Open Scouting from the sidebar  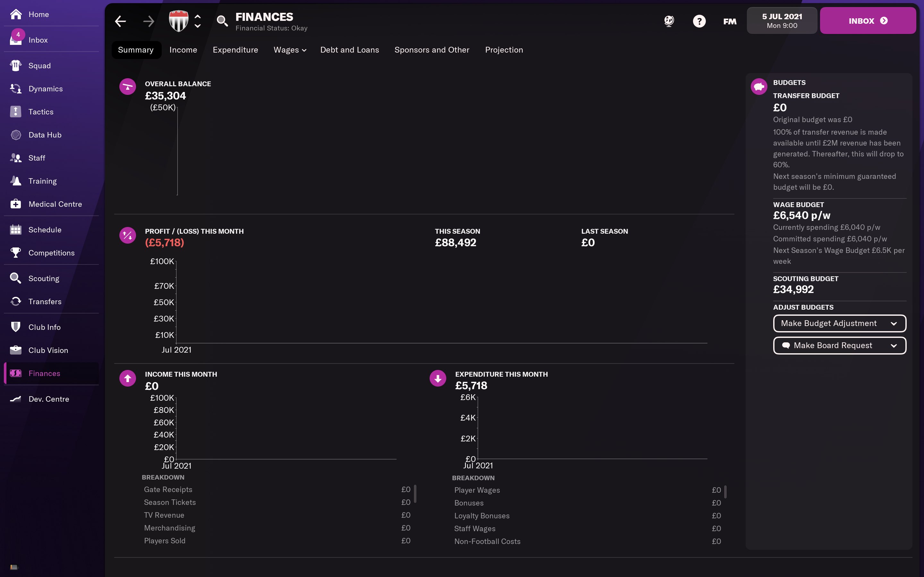(44, 279)
